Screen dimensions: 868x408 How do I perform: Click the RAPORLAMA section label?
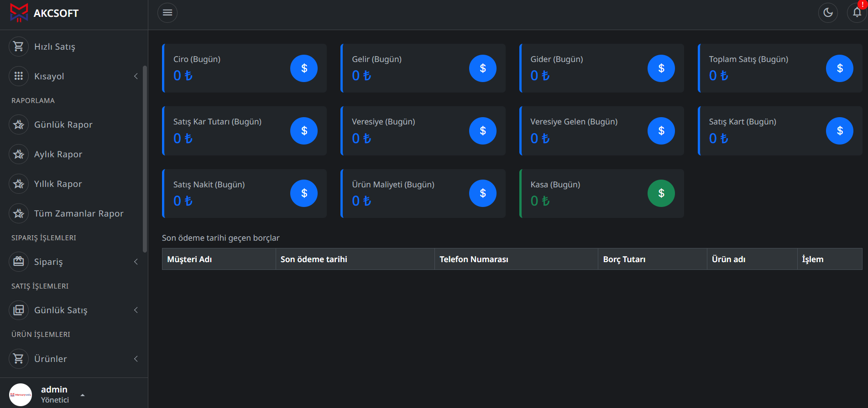coord(33,100)
